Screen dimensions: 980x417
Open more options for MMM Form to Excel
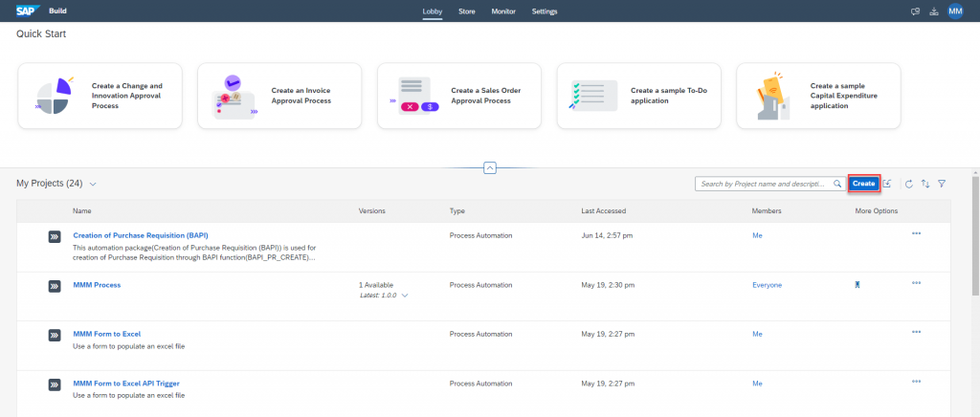[916, 332]
